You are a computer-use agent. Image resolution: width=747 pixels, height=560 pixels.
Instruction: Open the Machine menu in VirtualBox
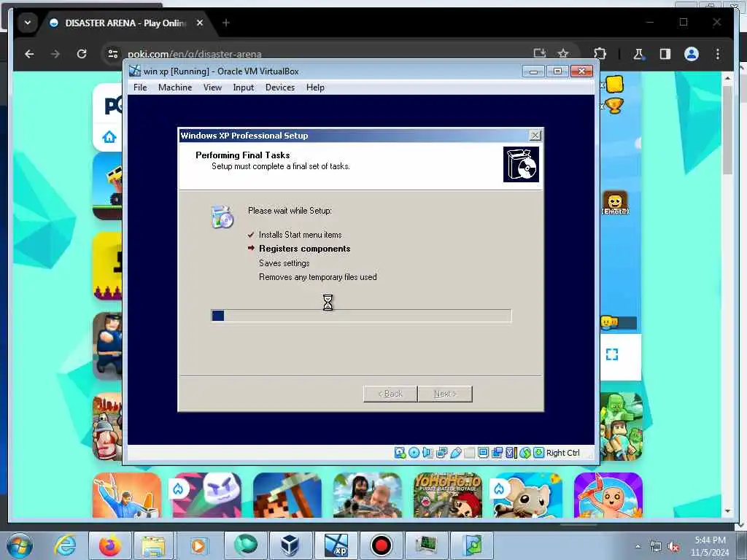pos(175,87)
